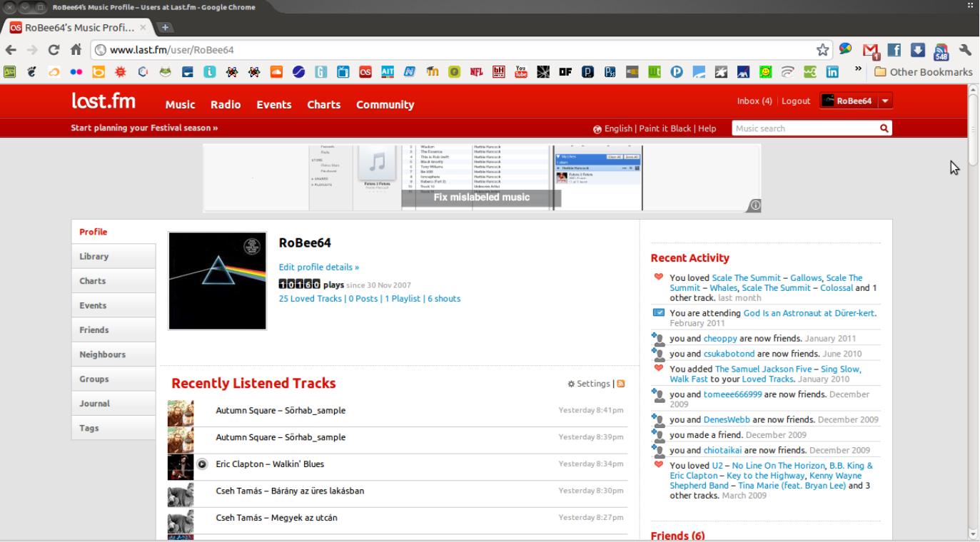Click the Cseh Tamás Bárány track thumbnail
Viewport: 980px width, 542px height.
pyautogui.click(x=181, y=495)
